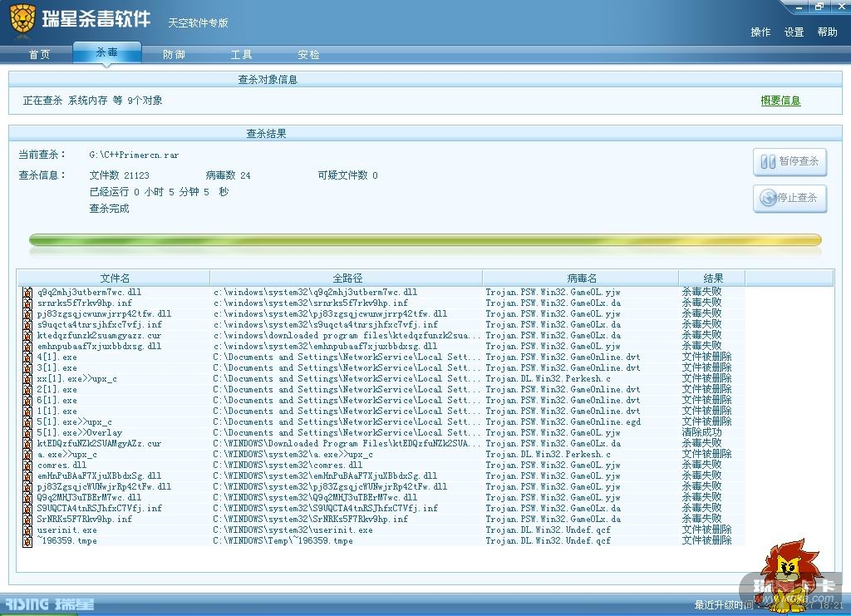This screenshot has height=616, width=851.
Task: Click the 暂停查杀 pause scan button
Action: [790, 162]
